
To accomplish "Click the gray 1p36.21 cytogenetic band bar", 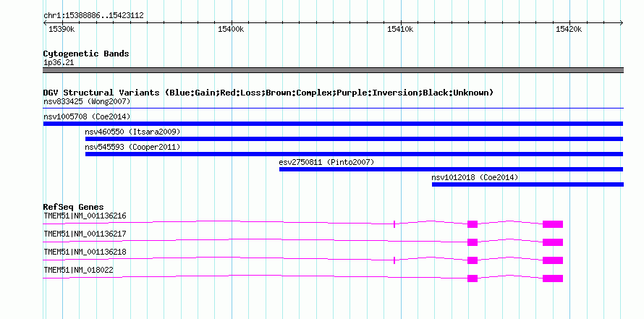I will click(333, 70).
